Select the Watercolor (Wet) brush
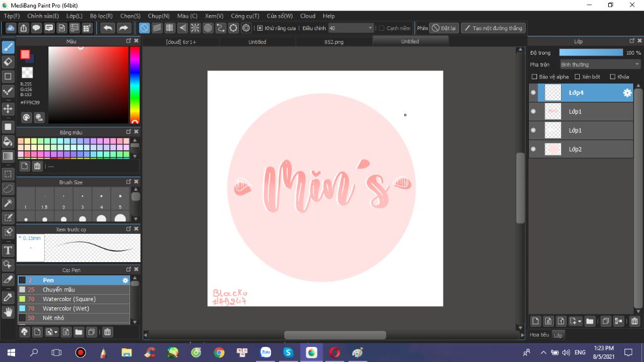Image resolution: width=644 pixels, height=362 pixels. [65, 309]
